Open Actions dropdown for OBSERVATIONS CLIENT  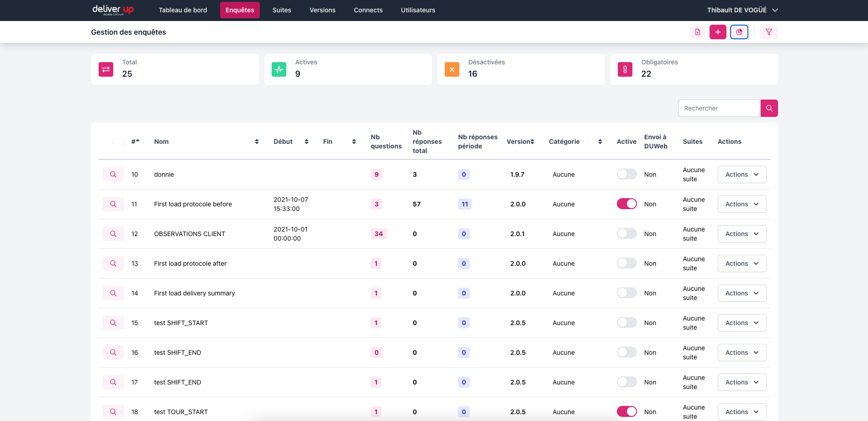tap(742, 234)
